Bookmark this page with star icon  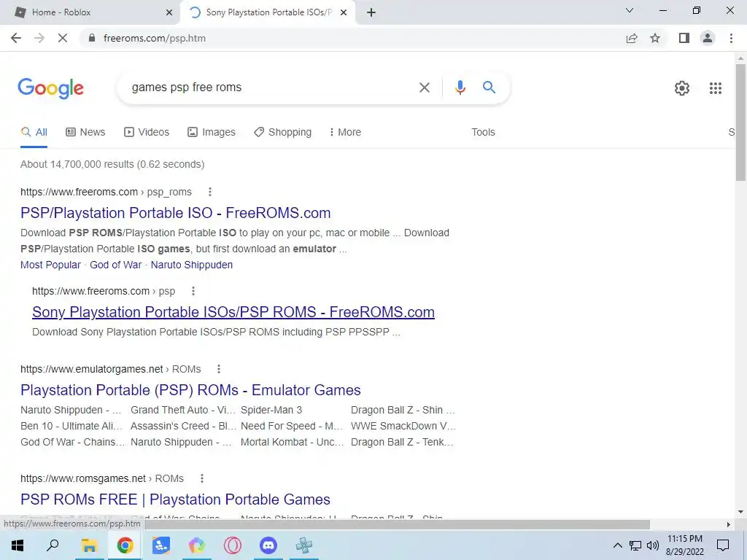(655, 38)
